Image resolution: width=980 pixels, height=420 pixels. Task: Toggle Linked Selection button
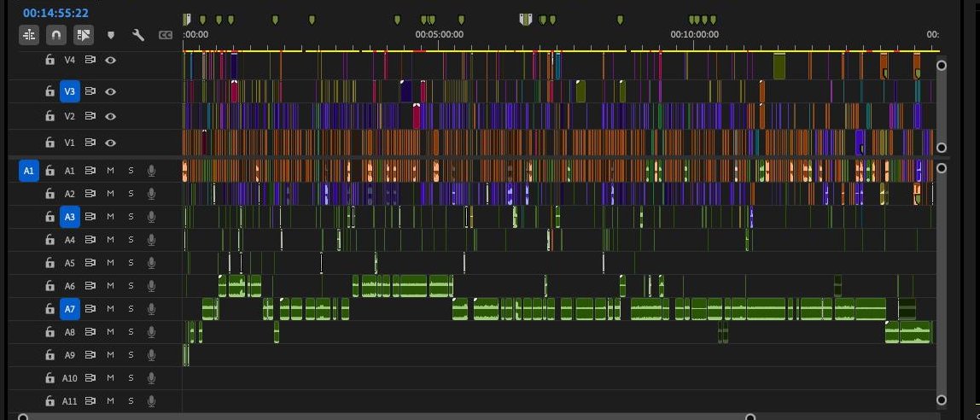(x=83, y=35)
